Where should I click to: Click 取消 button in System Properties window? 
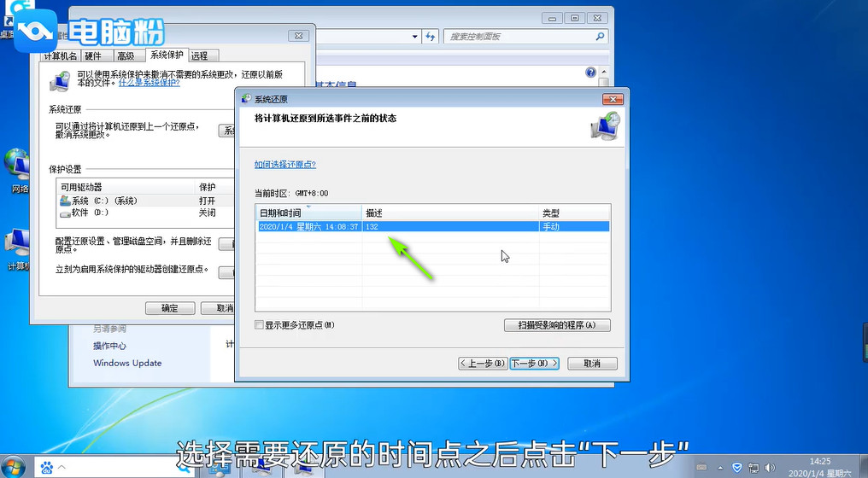218,308
